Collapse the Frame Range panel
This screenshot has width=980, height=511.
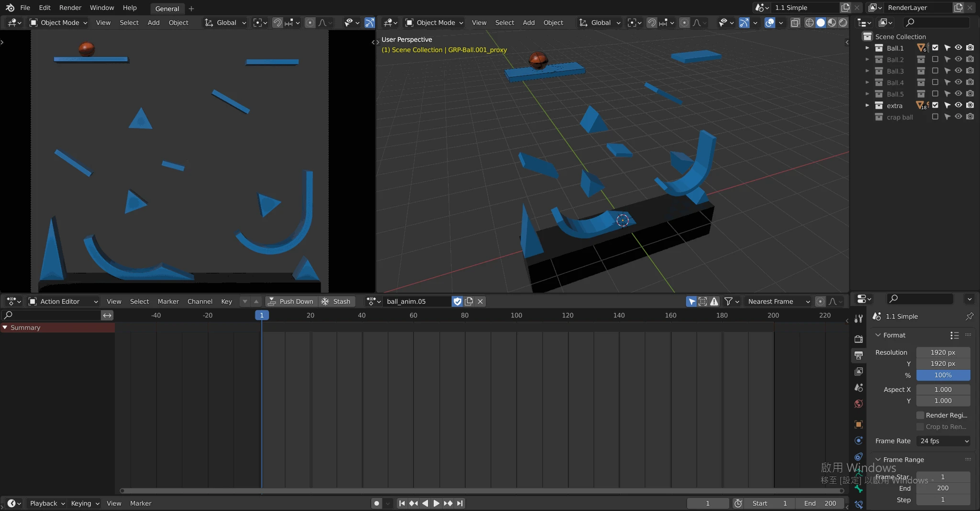(x=878, y=459)
